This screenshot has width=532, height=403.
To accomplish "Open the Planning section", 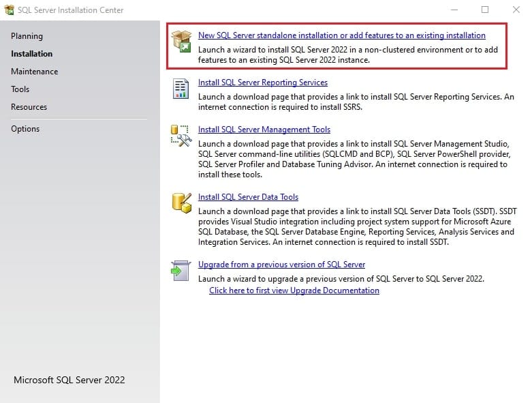I will [27, 36].
